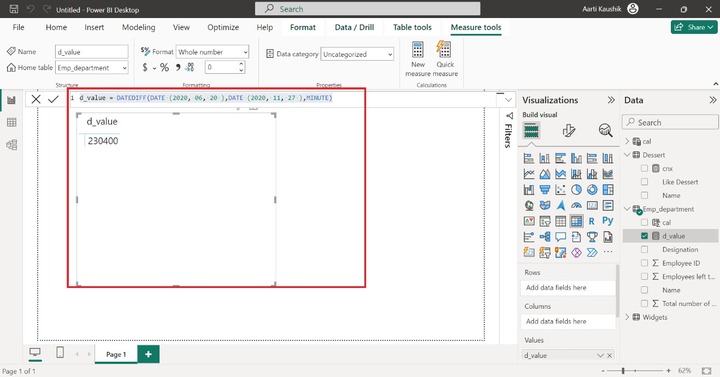Select the funnel chart visual
The height and width of the screenshot is (377, 720).
(x=545, y=190)
